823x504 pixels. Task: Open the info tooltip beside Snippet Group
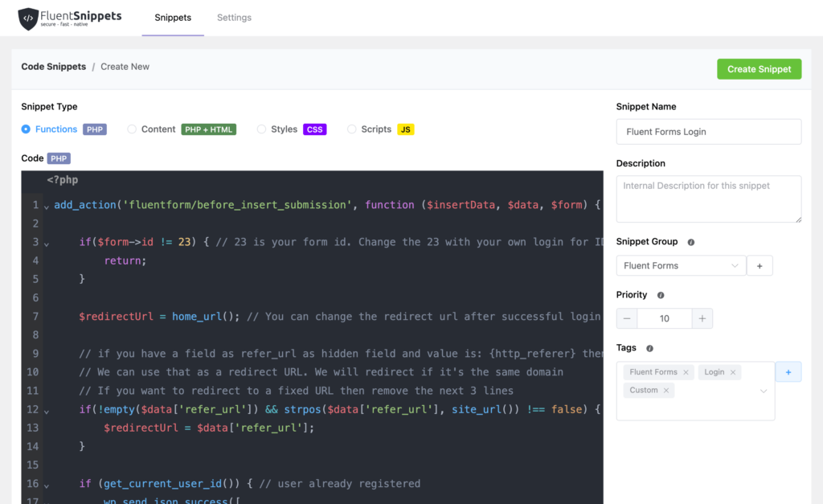[689, 241]
